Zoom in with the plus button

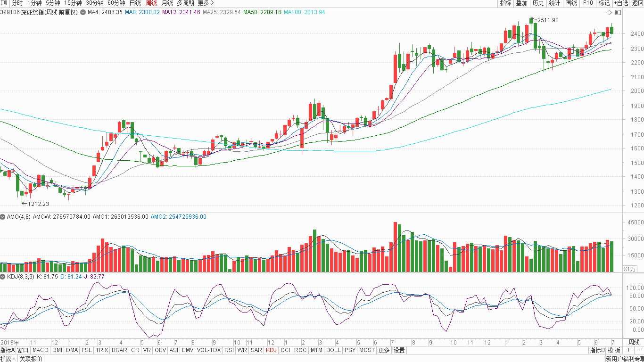[628, 350]
